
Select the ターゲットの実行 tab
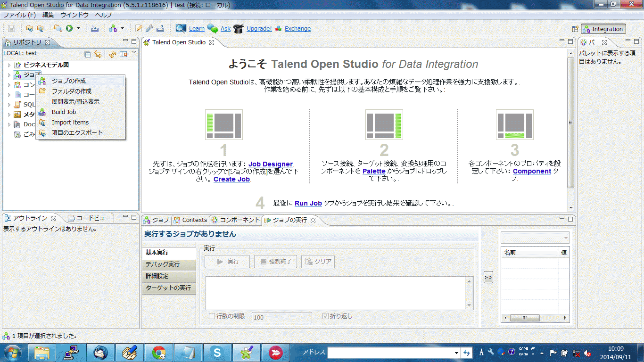pos(169,288)
